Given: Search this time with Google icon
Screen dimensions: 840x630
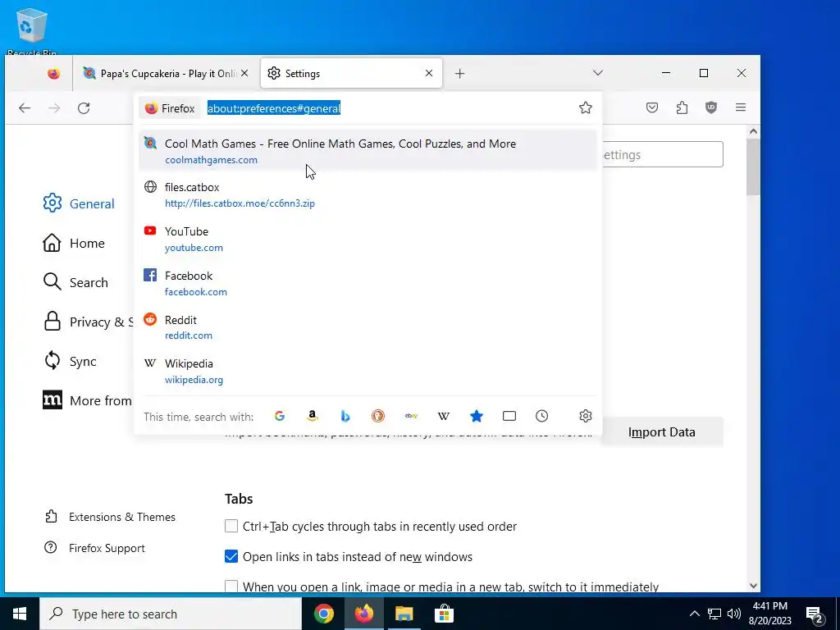Looking at the screenshot, I should (x=280, y=416).
